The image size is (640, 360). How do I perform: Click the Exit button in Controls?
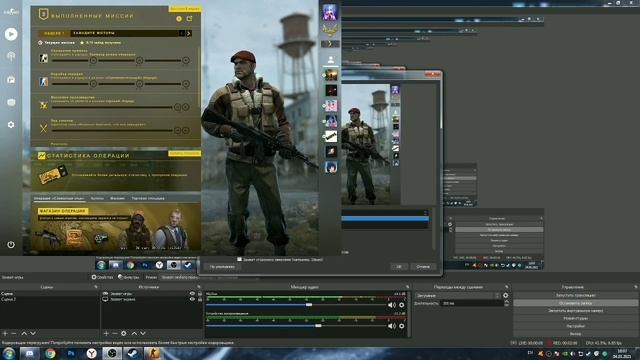576,334
